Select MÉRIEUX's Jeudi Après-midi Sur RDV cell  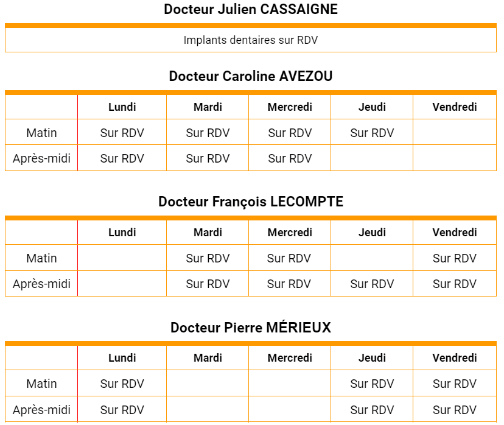(372, 410)
